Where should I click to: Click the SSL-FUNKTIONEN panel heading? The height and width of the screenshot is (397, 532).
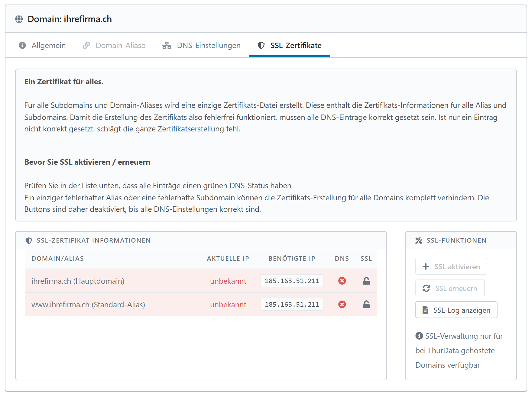click(x=457, y=240)
